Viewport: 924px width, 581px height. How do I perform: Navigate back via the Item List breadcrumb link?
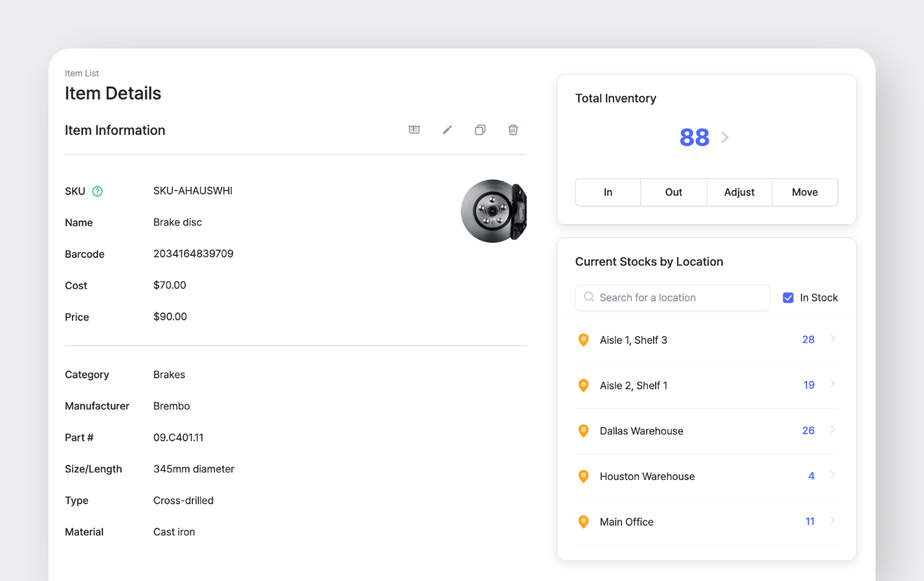coord(82,73)
